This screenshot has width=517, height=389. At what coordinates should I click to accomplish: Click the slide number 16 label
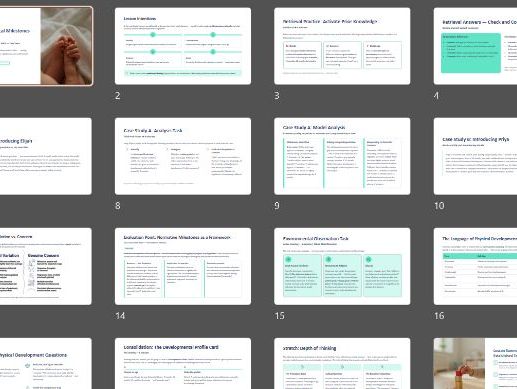[439, 316]
